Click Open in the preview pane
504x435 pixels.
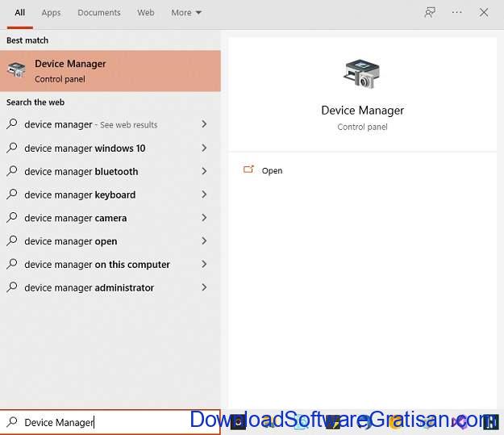[272, 170]
